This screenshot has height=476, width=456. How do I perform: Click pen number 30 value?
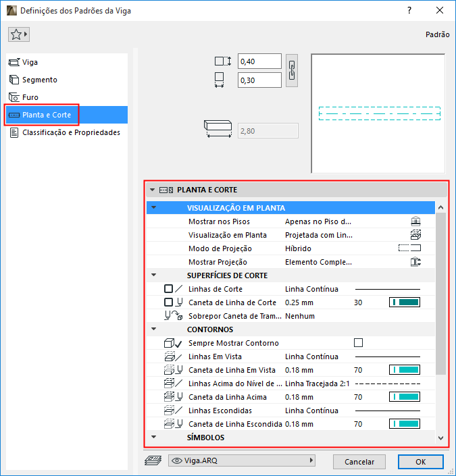pyautogui.click(x=358, y=302)
